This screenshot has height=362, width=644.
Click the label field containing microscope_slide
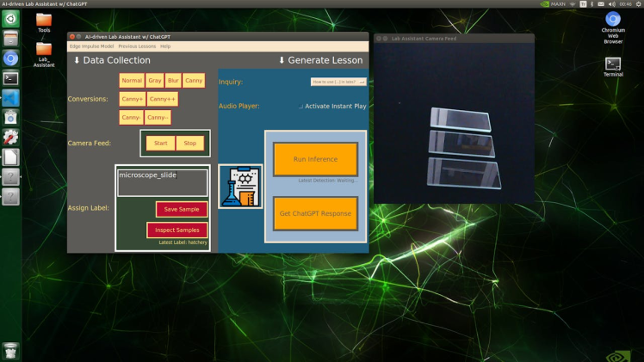(x=163, y=183)
